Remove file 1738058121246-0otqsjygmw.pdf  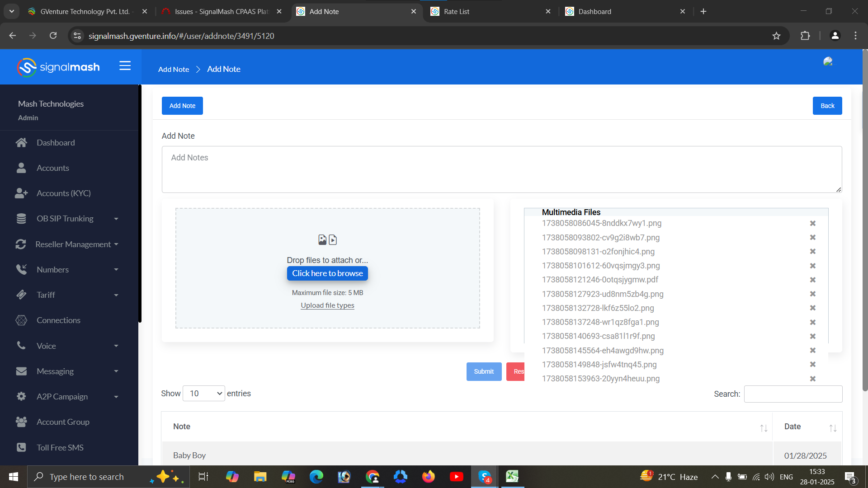point(812,280)
